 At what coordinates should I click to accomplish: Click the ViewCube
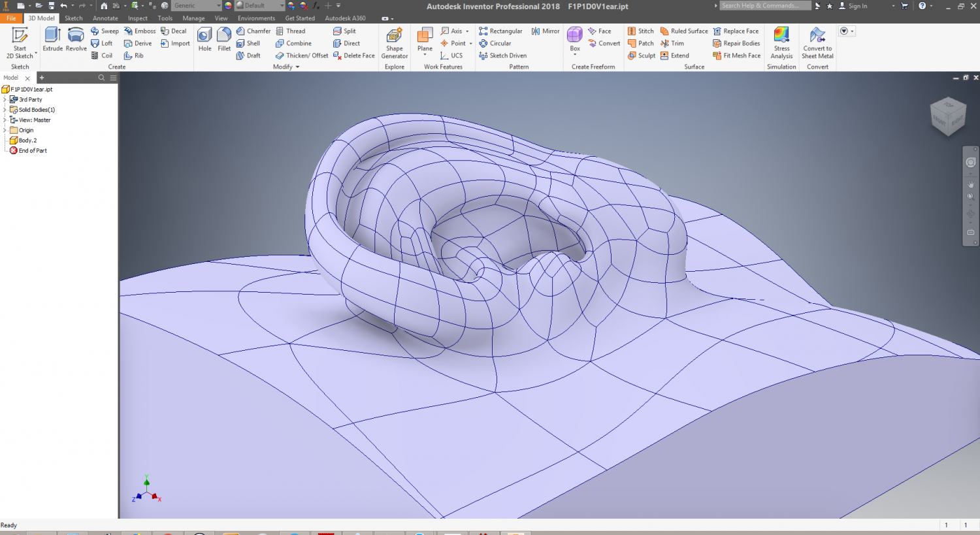click(x=948, y=118)
